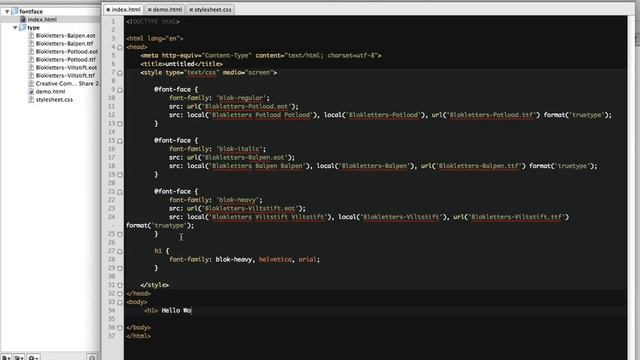Switch to the index.html tab
Screen dimensions: 640x360
tap(123, 9)
